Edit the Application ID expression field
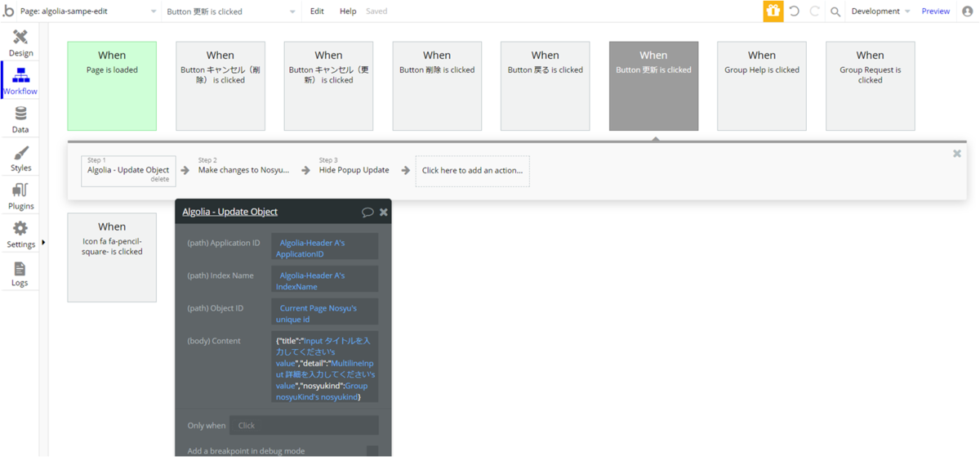The width and height of the screenshot is (980, 457). click(x=324, y=248)
